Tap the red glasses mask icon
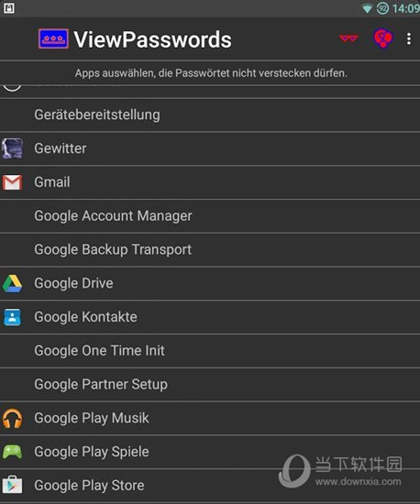Screen dimensions: 420x504 (x=348, y=38)
